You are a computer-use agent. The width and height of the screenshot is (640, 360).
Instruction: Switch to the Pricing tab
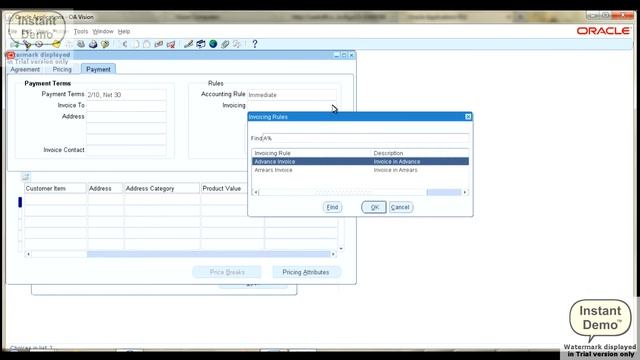(62, 69)
